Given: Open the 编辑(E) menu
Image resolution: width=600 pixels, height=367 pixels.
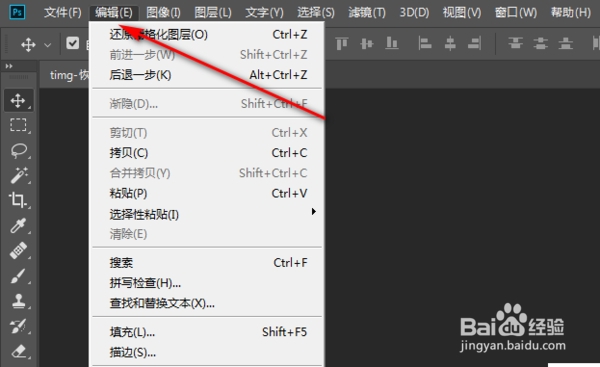Looking at the screenshot, I should pyautogui.click(x=114, y=13).
